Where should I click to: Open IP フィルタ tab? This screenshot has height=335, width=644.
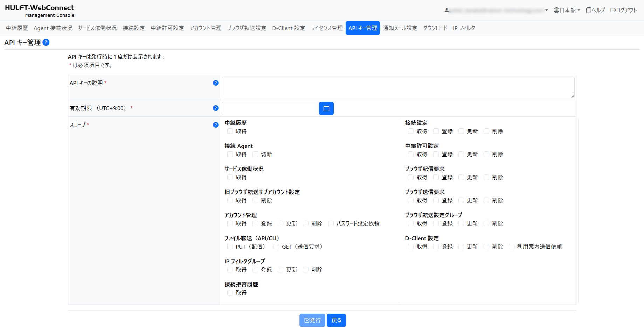(464, 28)
